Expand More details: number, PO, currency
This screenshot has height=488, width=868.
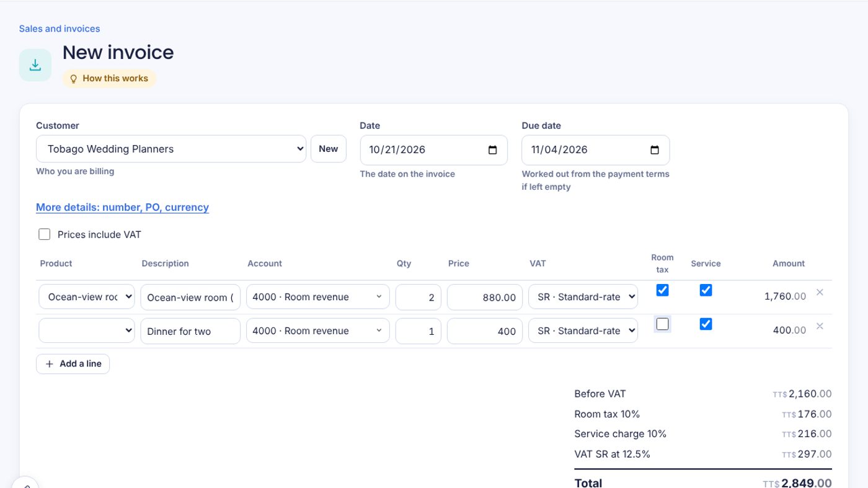122,207
